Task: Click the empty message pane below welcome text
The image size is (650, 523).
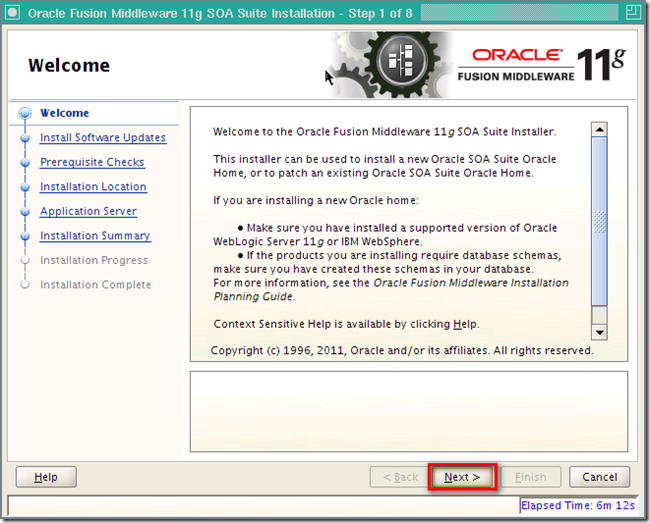Action: tap(409, 412)
